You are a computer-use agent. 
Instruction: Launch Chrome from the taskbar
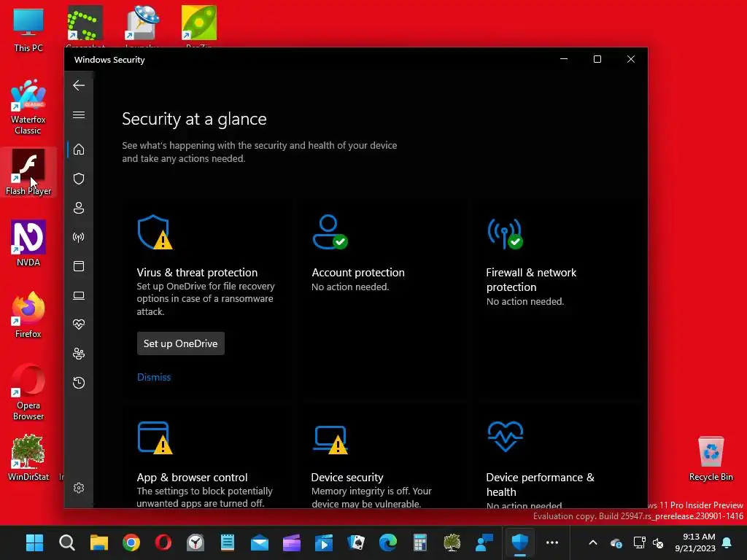point(131,542)
